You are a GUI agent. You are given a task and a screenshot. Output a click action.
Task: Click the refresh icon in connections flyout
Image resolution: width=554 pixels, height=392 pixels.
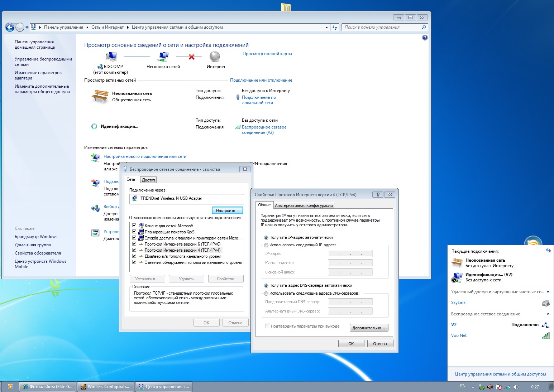pyautogui.click(x=548, y=251)
